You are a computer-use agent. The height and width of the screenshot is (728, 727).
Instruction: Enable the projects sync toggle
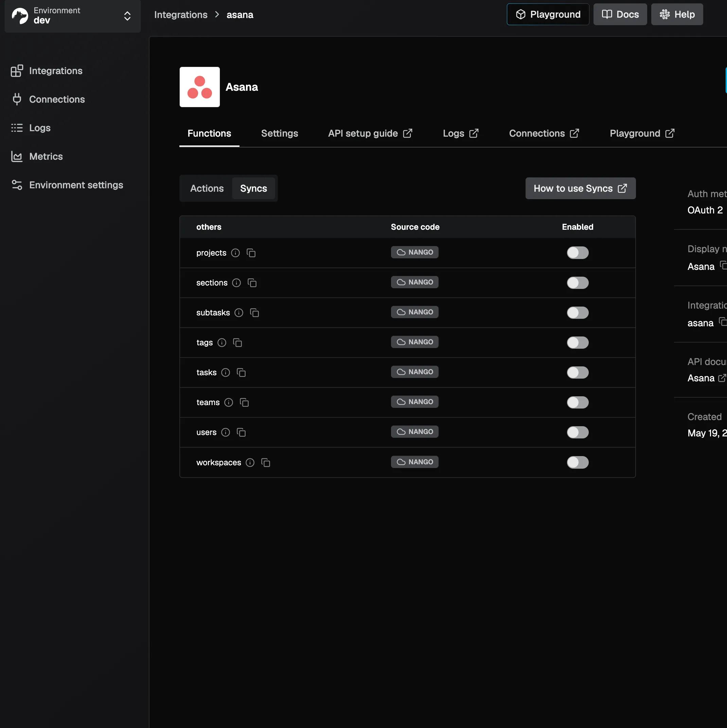578,253
